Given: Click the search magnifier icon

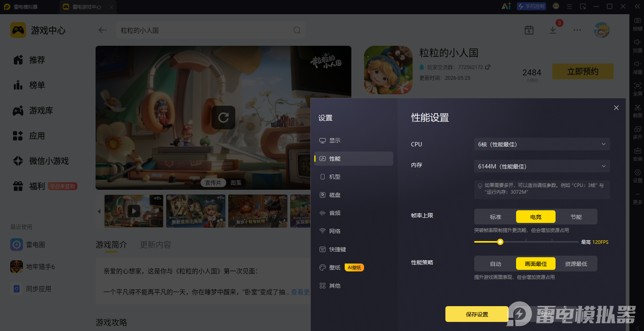Looking at the screenshot, I should (x=297, y=30).
